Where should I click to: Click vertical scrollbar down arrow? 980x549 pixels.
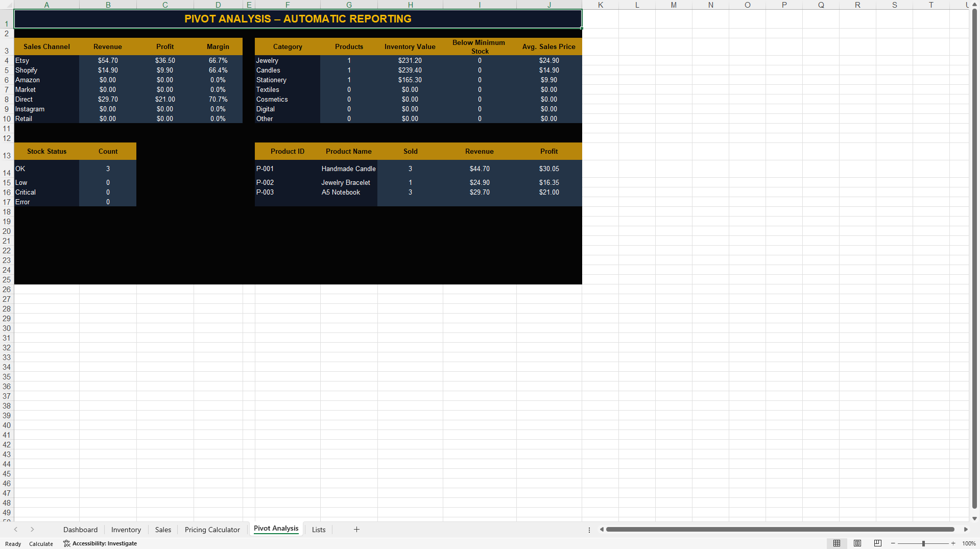(x=974, y=518)
